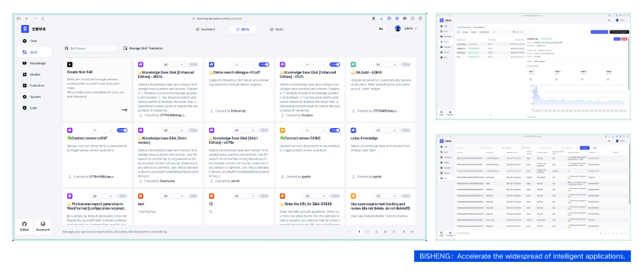
Task: Go to page 3 in pagination
Action: tap(376, 232)
